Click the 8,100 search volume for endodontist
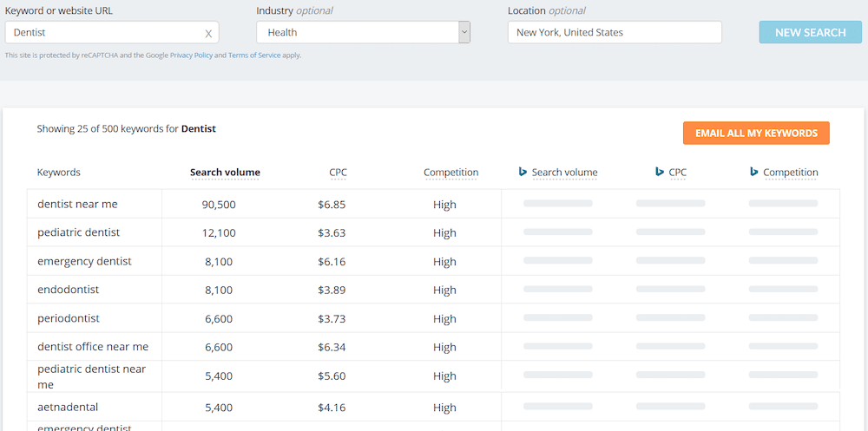Screen dimensions: 868x431 click(219, 291)
